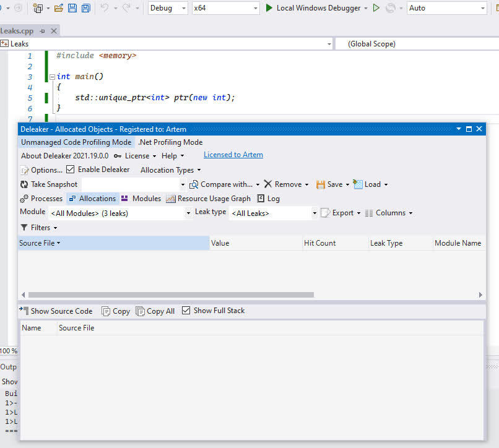Image resolution: width=499 pixels, height=448 pixels.
Task: Open the Resource Usage Graph
Action: click(208, 199)
